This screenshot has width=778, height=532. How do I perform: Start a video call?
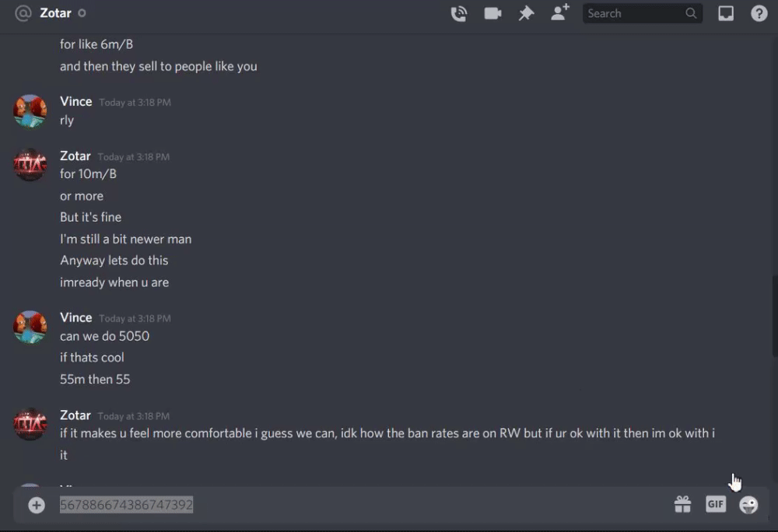point(492,13)
